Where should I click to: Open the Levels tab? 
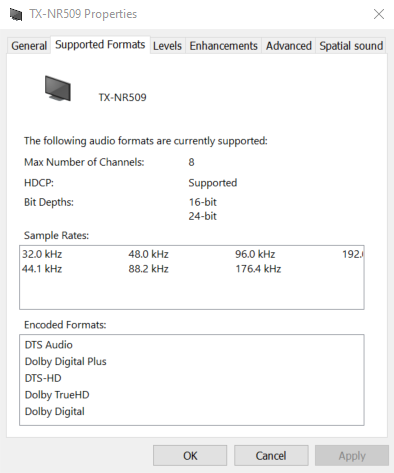167,46
